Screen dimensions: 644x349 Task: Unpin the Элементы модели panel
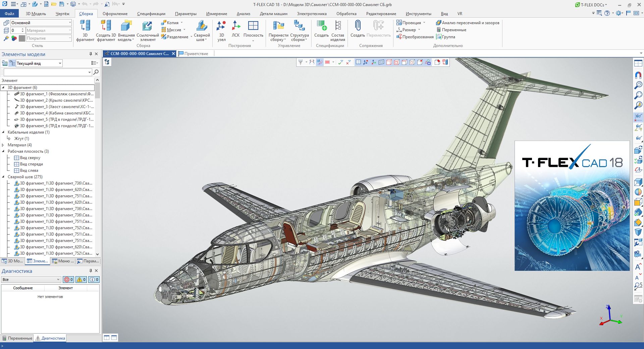(90, 54)
